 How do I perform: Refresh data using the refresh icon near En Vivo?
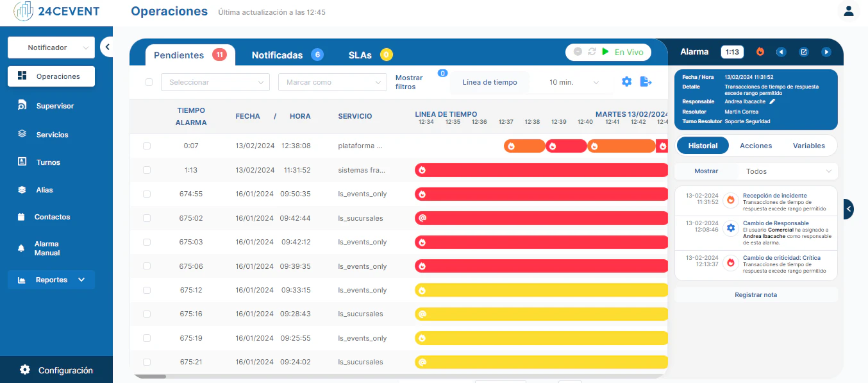[592, 52]
